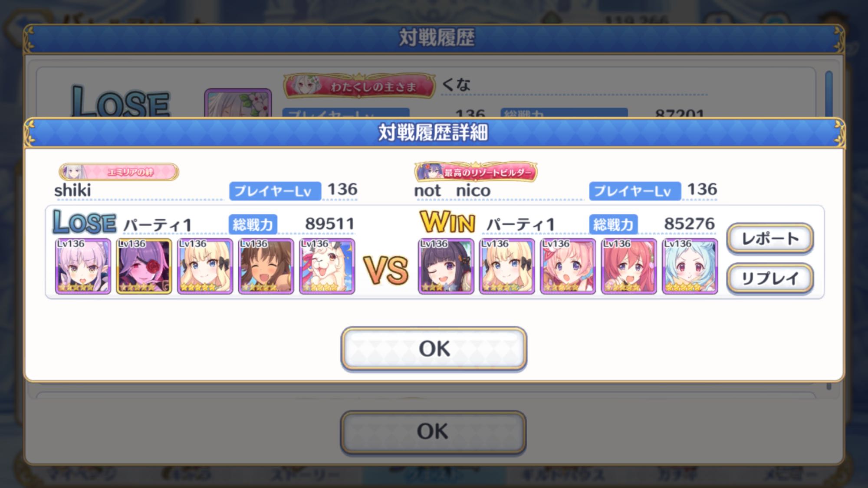Click the 最高のリゾートビルダー title badge

(476, 172)
